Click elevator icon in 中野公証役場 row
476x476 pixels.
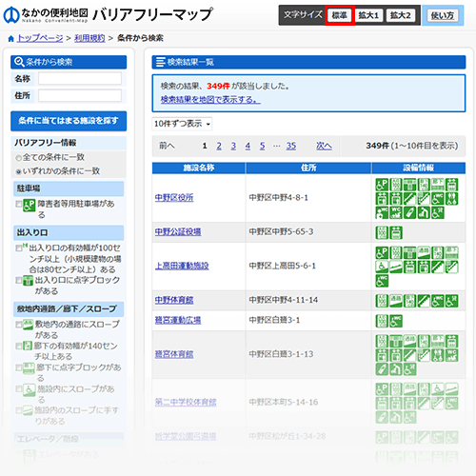point(396,232)
